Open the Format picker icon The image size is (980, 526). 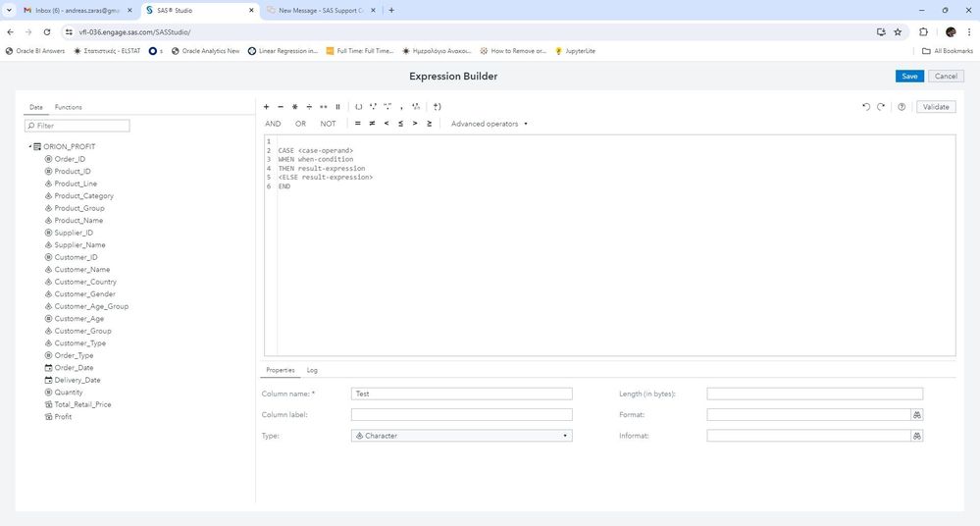coord(917,415)
